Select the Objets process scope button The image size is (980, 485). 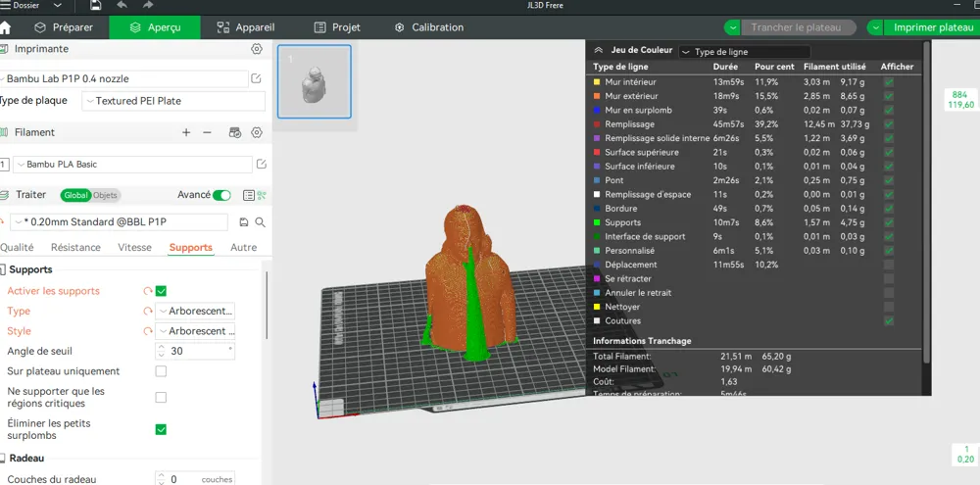[105, 195]
